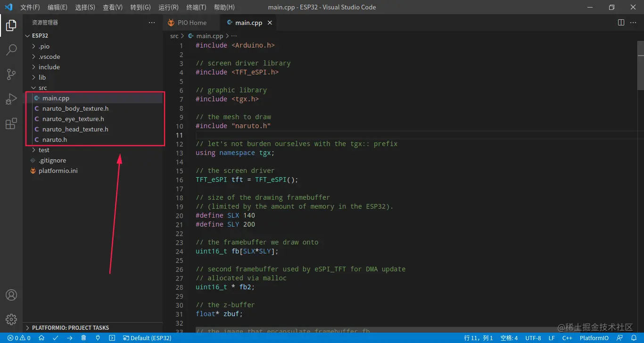
Task: Open the Run and Debug view
Action: (11, 99)
